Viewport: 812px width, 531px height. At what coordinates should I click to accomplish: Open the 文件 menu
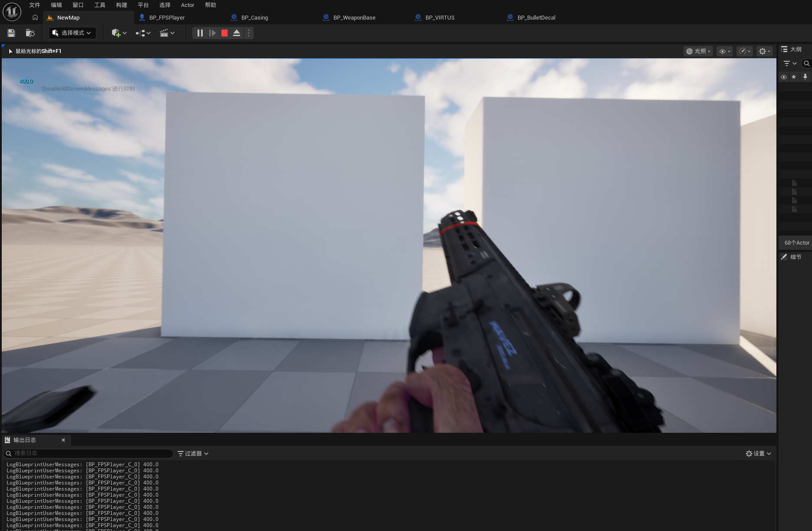pos(35,5)
